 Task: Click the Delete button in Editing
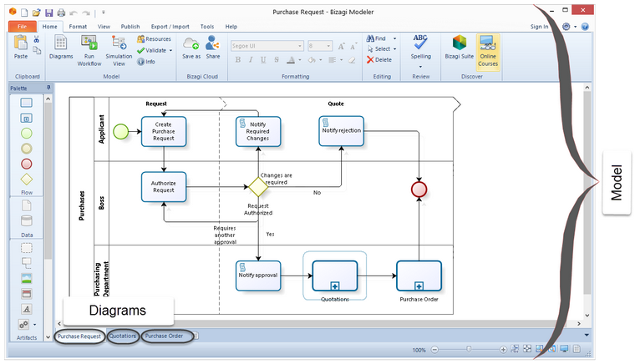[x=379, y=59]
